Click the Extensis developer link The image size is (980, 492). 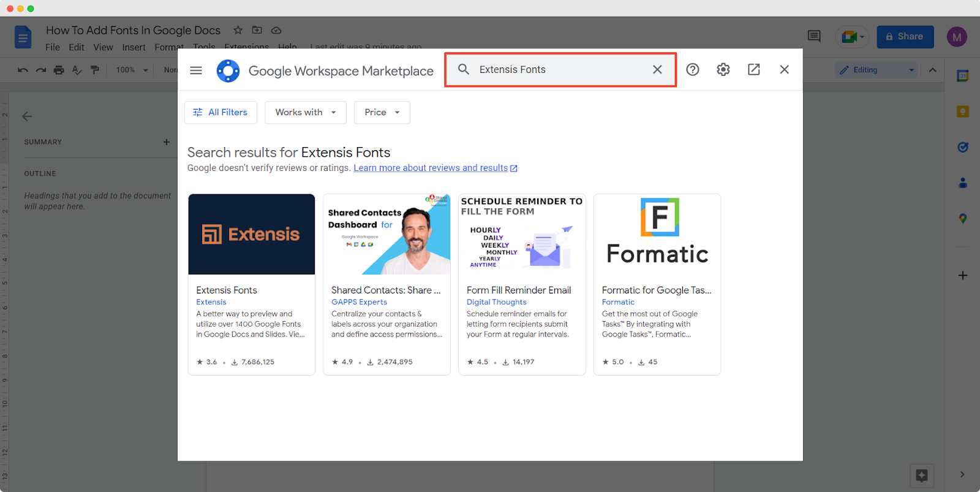[211, 302]
